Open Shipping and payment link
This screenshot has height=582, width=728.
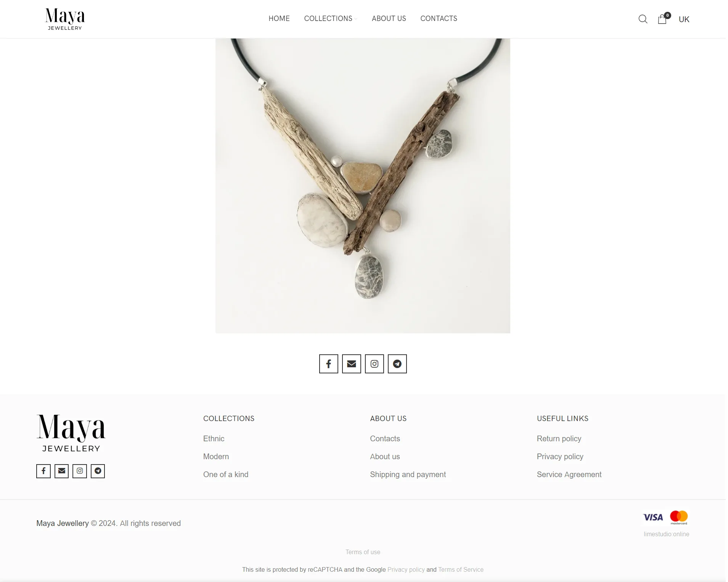(x=408, y=474)
